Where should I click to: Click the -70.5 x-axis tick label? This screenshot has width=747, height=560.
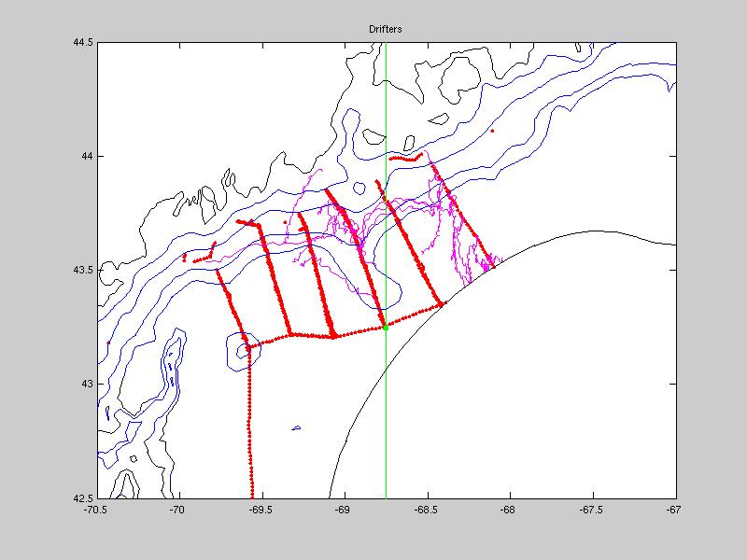coord(97,510)
